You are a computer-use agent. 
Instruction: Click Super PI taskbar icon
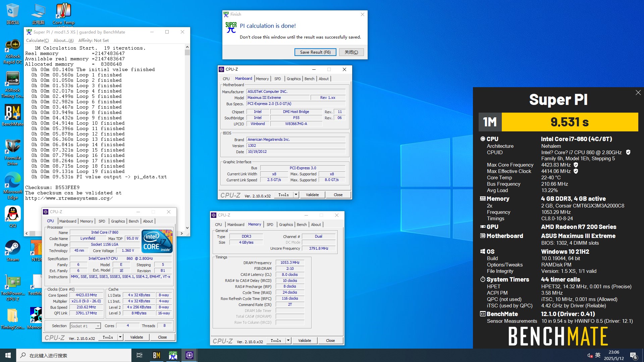(173, 355)
